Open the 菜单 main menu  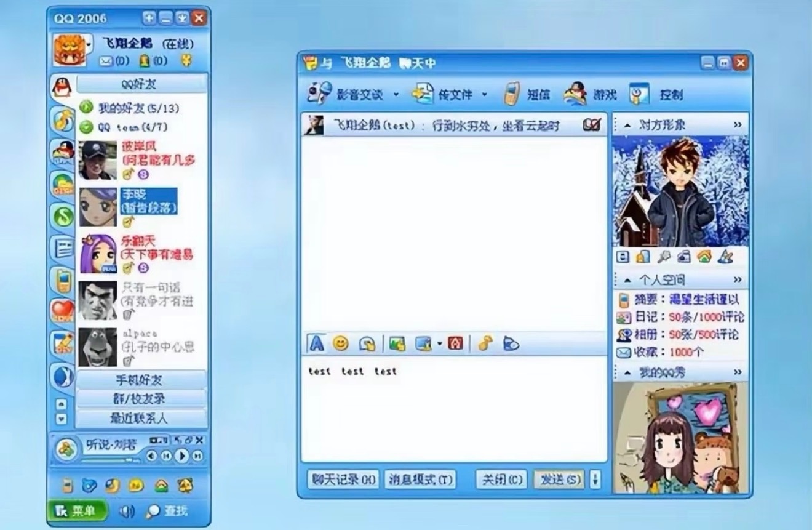(x=77, y=511)
